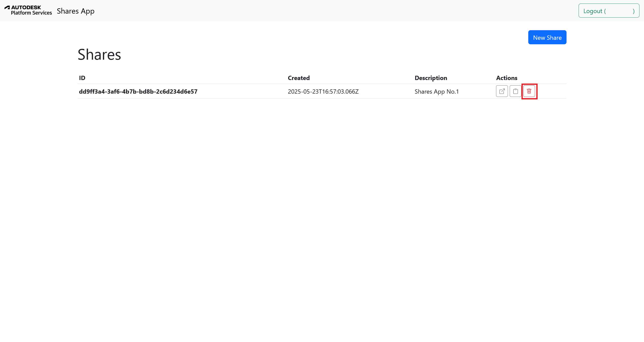Click the ID column header
644x342 pixels.
(x=82, y=78)
